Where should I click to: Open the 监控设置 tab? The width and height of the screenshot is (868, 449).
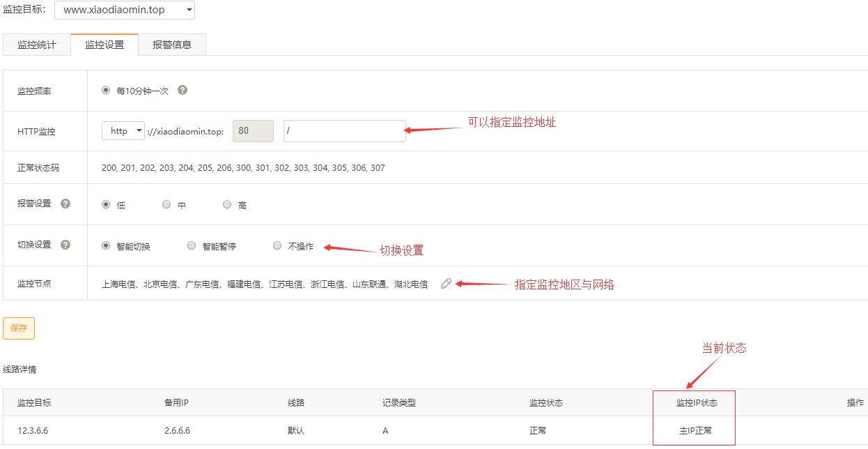point(104,45)
